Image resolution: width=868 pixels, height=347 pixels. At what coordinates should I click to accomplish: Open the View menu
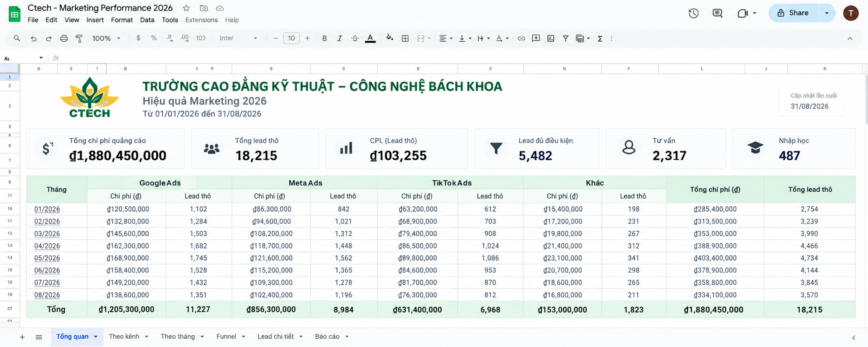(72, 20)
